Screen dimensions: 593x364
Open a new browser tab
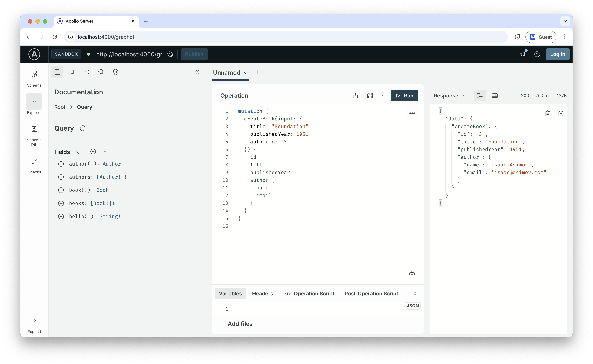click(146, 21)
